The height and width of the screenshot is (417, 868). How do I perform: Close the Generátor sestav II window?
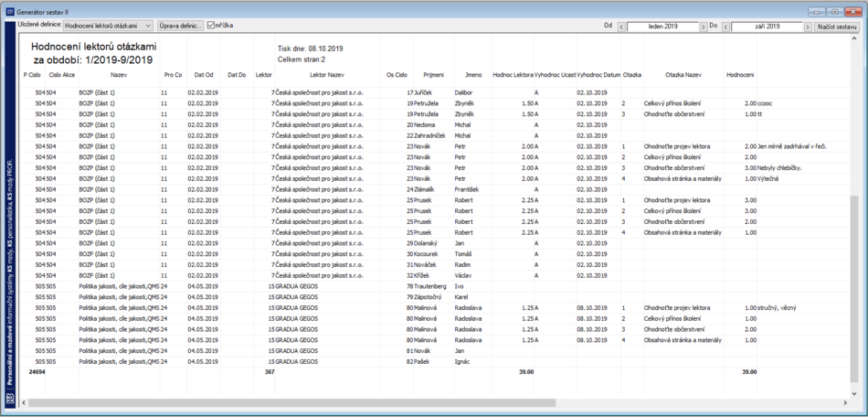pyautogui.click(x=852, y=11)
